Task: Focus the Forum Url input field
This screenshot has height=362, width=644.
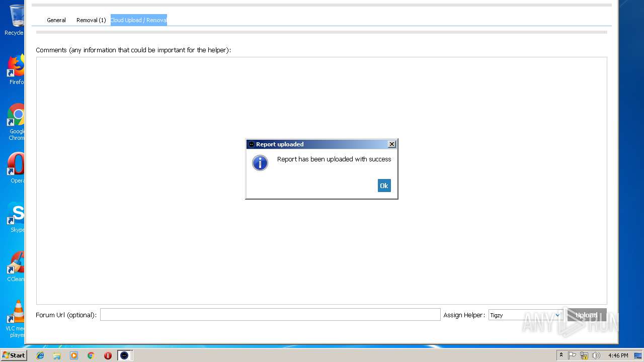Action: pos(270,315)
